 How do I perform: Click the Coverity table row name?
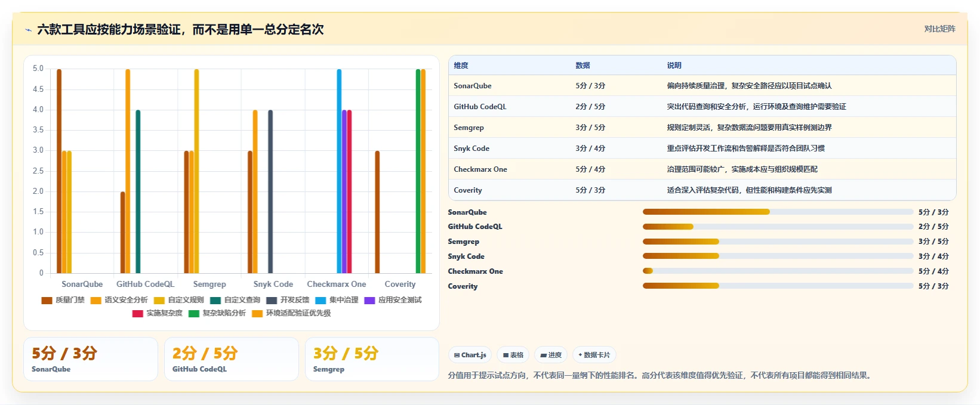[x=467, y=190]
